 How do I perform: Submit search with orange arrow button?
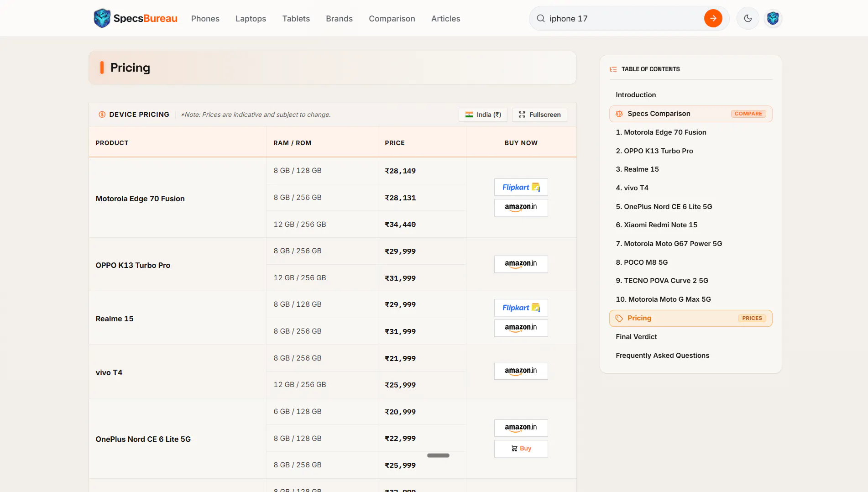pyautogui.click(x=713, y=18)
